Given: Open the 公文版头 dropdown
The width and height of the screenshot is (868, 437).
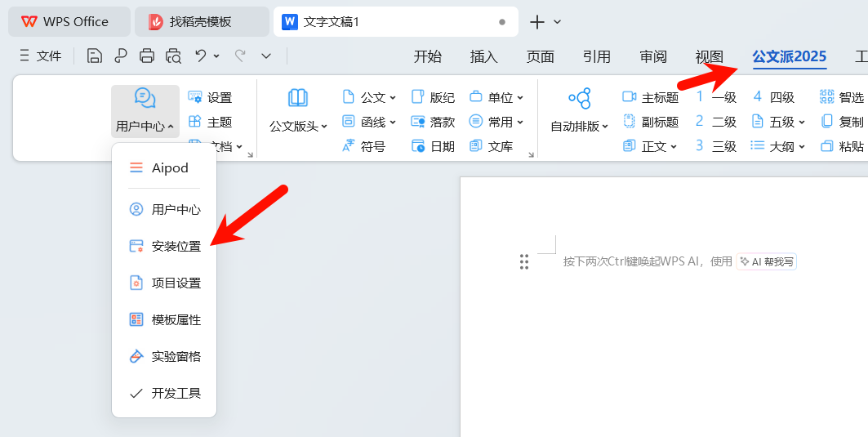Looking at the screenshot, I should pyautogui.click(x=298, y=111).
